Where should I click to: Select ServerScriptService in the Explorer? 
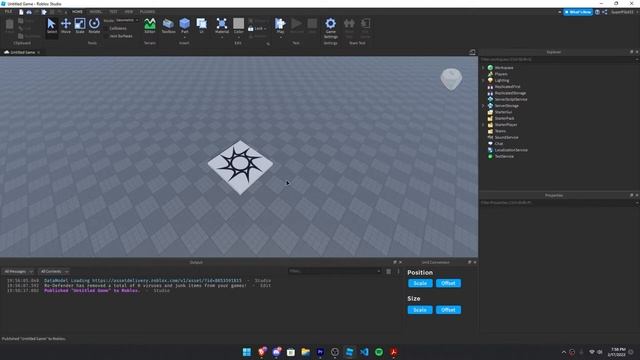click(x=511, y=100)
